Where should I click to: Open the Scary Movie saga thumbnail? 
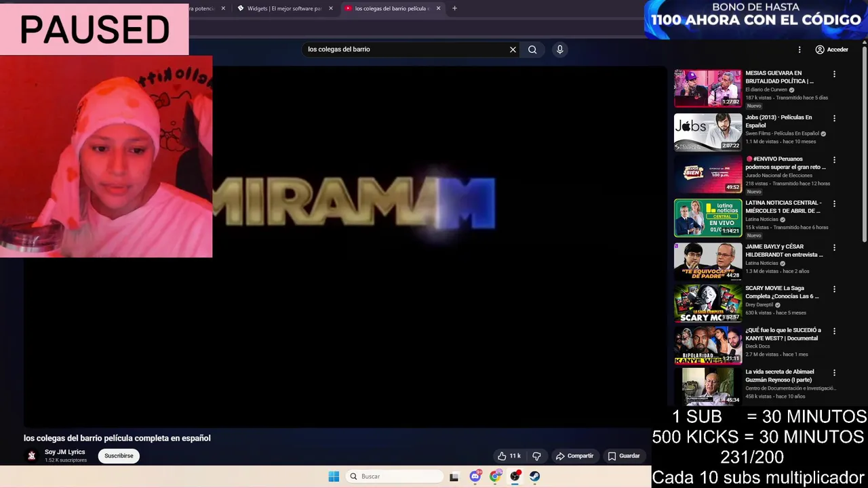coord(708,304)
